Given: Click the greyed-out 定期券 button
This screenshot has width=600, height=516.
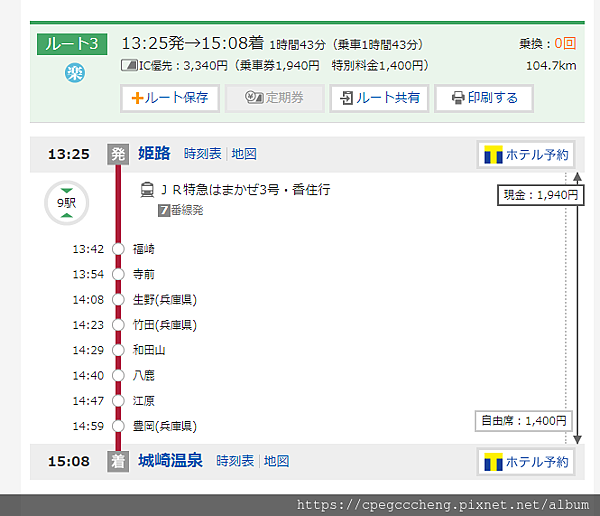Looking at the screenshot, I should click(x=275, y=98).
